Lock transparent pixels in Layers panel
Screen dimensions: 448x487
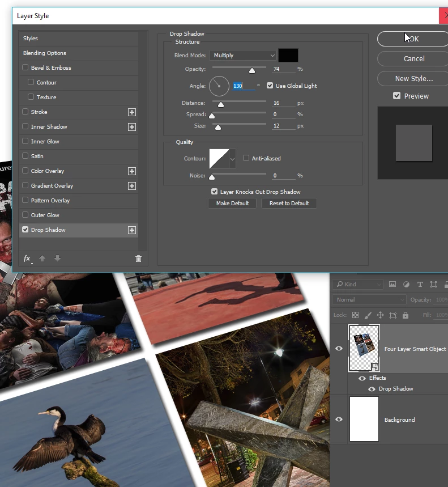[x=356, y=315]
